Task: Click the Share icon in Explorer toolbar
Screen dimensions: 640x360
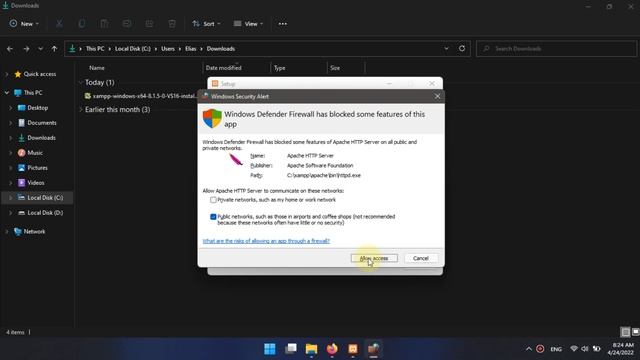Action: (149, 24)
